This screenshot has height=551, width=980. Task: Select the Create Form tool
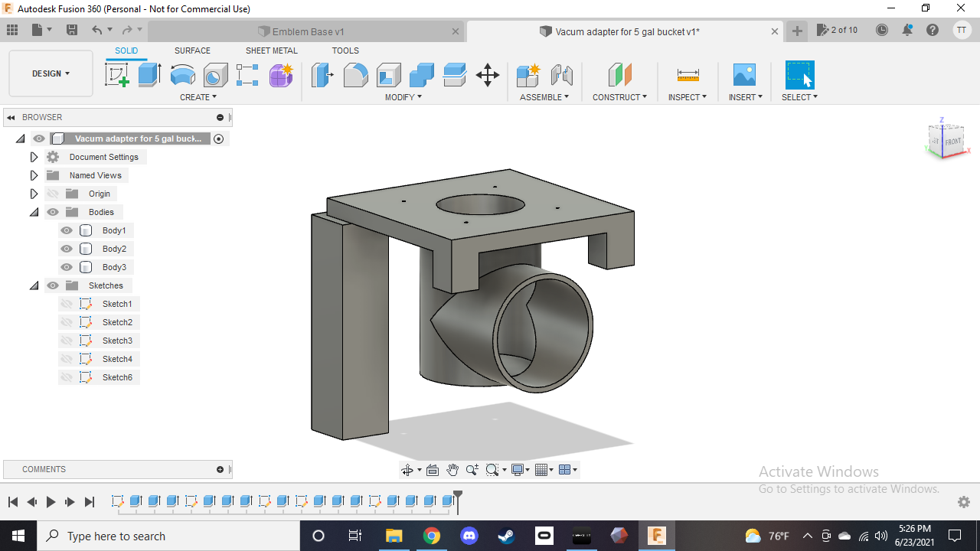[281, 75]
